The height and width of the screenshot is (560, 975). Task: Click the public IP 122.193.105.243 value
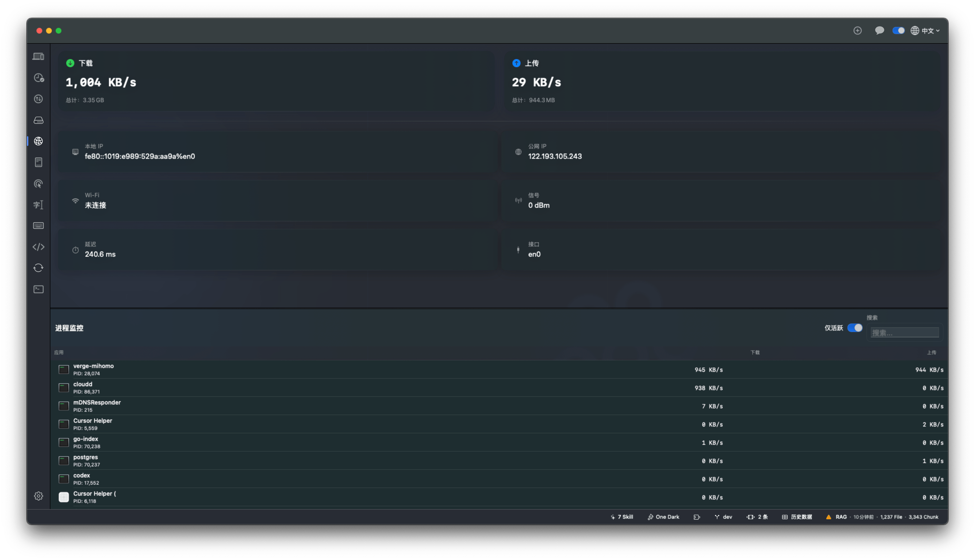[x=555, y=156]
